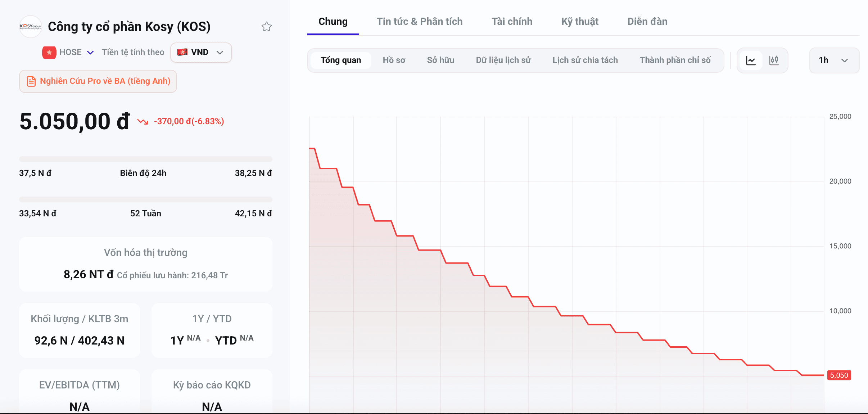This screenshot has height=414, width=868.
Task: View Dữ liệu lịch sử sub-tab
Action: (x=503, y=60)
